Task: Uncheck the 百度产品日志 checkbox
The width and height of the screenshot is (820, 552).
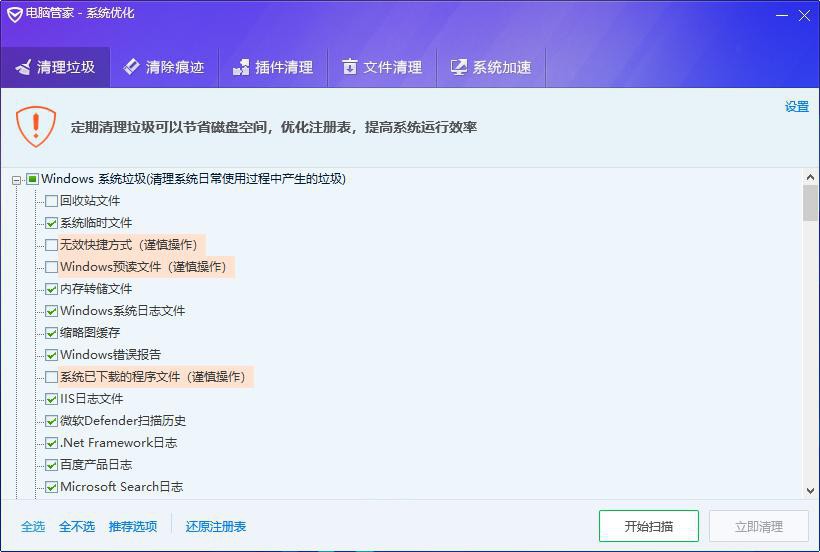Action: [x=51, y=465]
